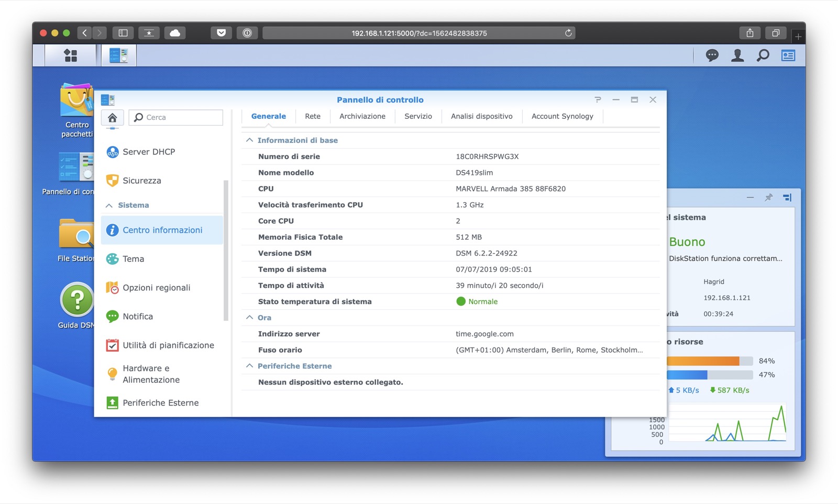Show Safari sidebar
The image size is (838, 504).
click(123, 33)
